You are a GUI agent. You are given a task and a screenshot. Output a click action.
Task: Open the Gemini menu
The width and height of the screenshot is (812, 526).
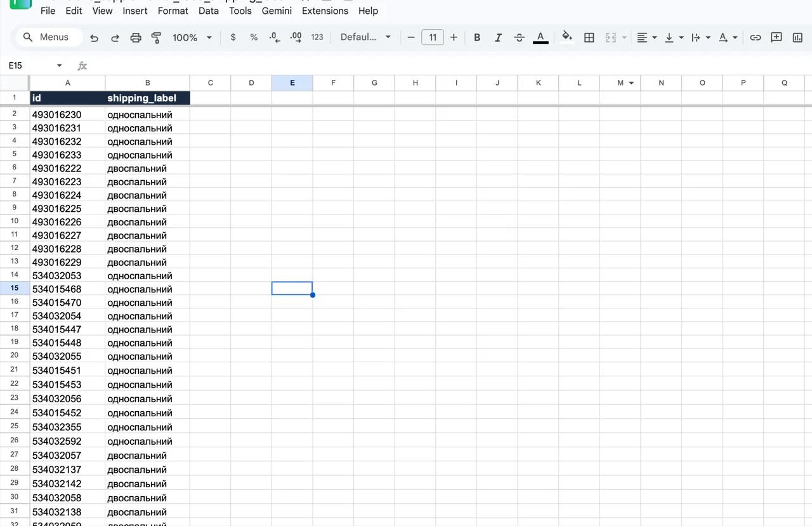click(x=277, y=11)
